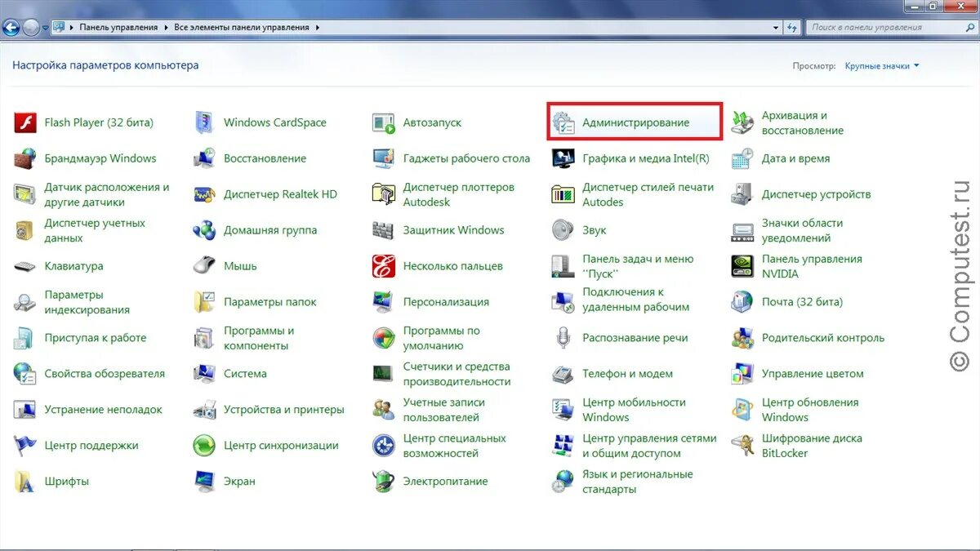980x551 pixels.
Task: Click the address bar refresh button
Action: (792, 27)
